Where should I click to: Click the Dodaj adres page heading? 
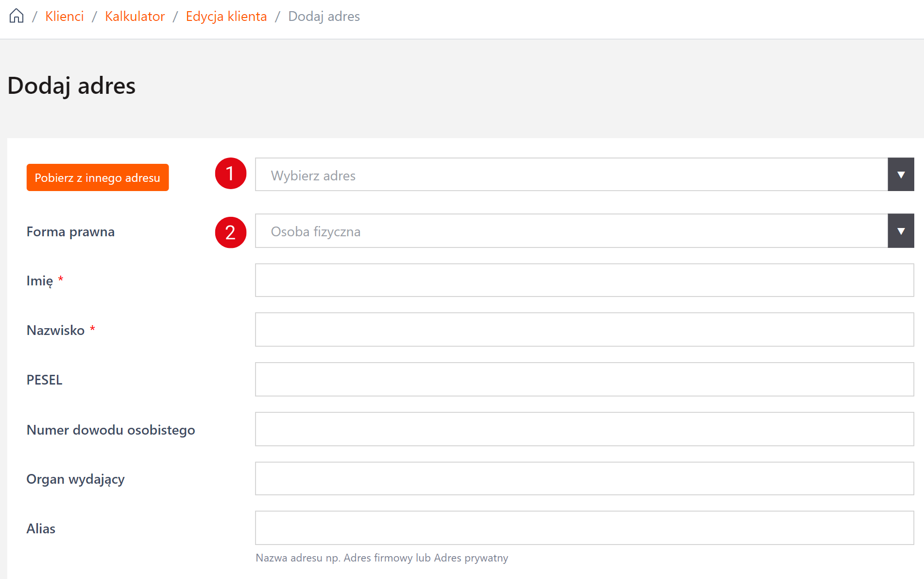click(x=71, y=86)
